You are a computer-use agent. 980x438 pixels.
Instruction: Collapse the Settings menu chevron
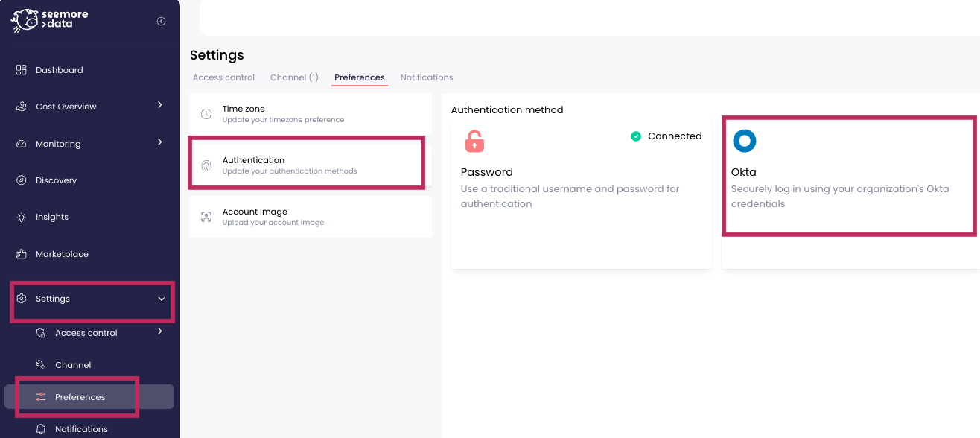[x=162, y=299]
